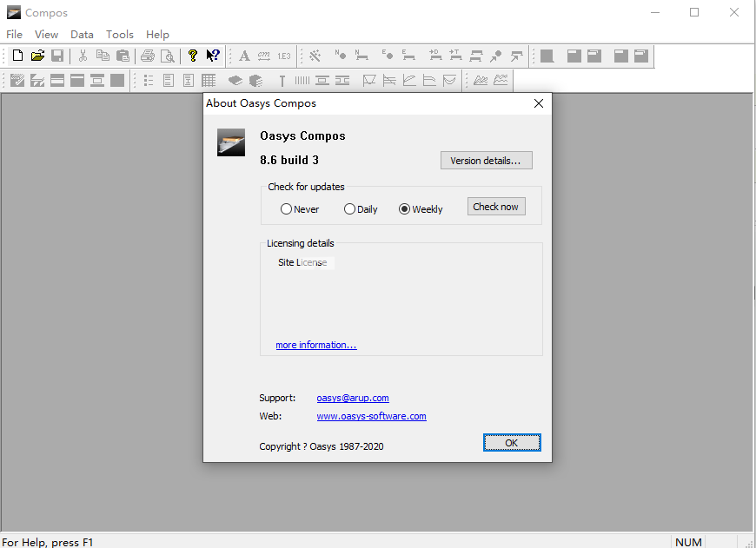Viewport: 756px width, 548px height.
Task: Open the www.oasys-software.com web link
Action: click(371, 416)
